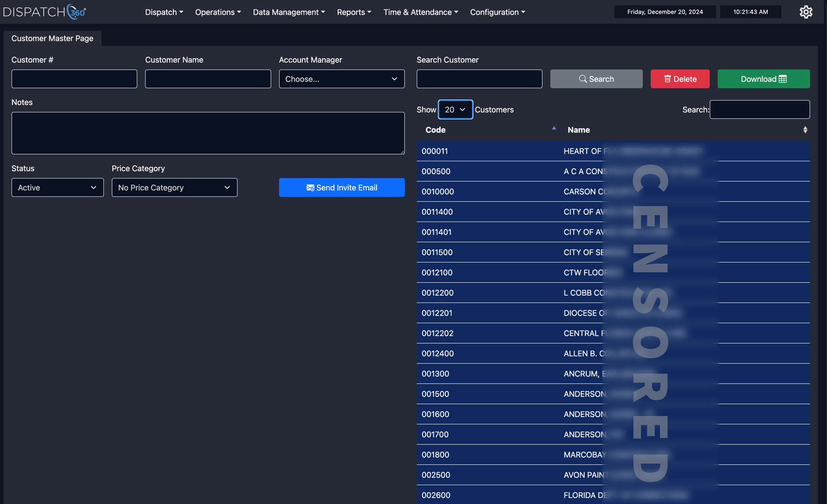Click the Send Invite Email button

(x=342, y=188)
